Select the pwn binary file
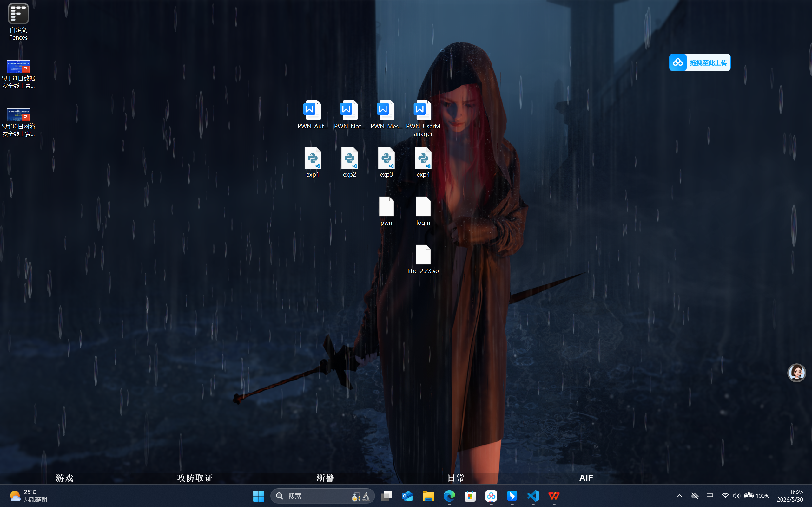Image resolution: width=812 pixels, height=507 pixels. 386,211
